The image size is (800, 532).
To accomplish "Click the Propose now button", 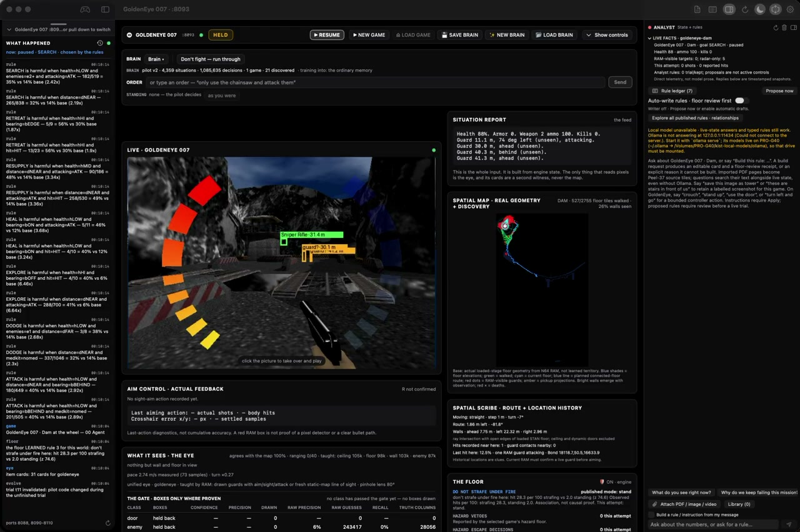I will tap(779, 91).
